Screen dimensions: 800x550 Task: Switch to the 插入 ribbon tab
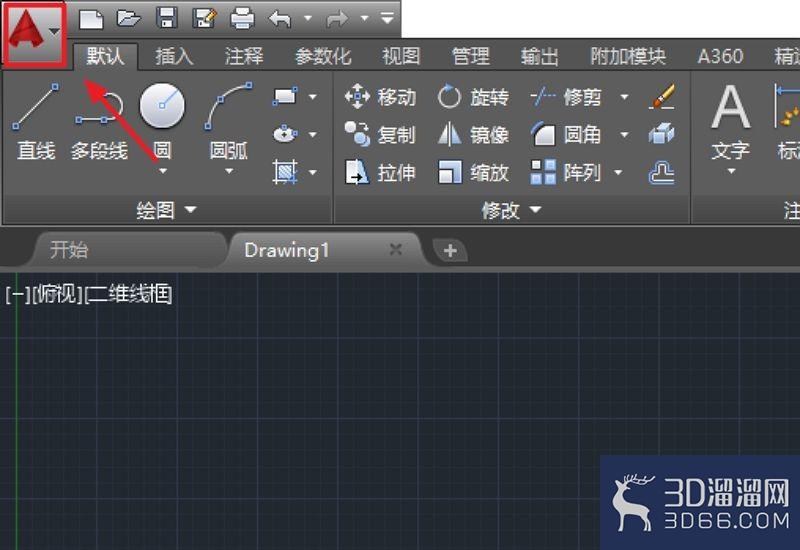click(174, 56)
